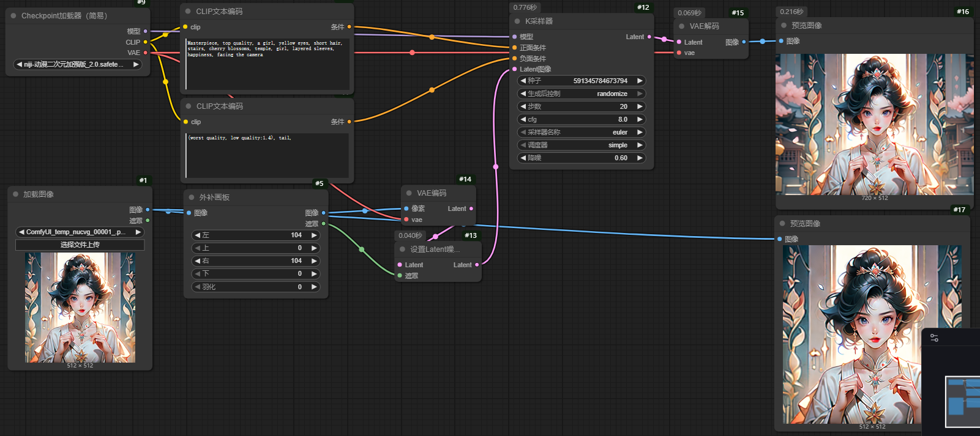Screen dimensions: 980x436
Task: Click the left arrow to decrease cfg
Action: pyautogui.click(x=523, y=119)
